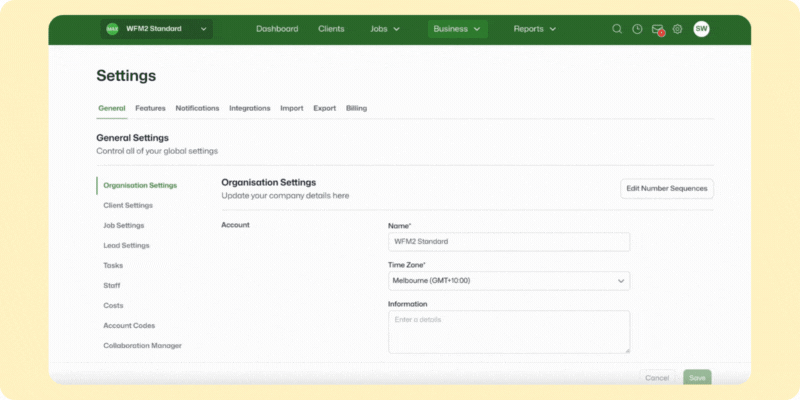Select Collaboration Manager in sidebar

coord(142,345)
